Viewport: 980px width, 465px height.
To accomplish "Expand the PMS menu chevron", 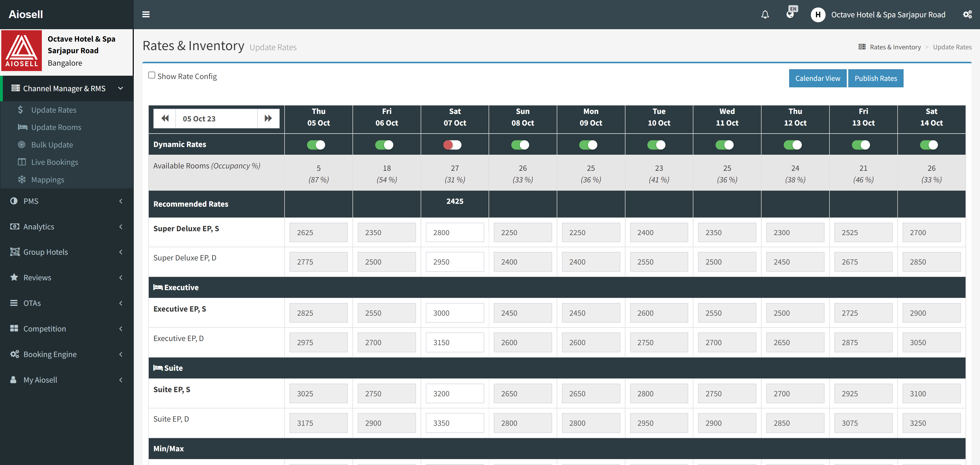I will (121, 201).
